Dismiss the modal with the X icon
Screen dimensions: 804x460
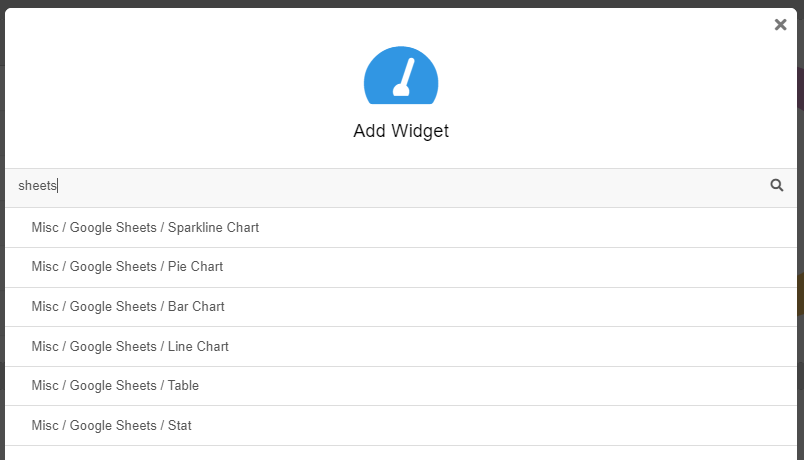point(780,25)
